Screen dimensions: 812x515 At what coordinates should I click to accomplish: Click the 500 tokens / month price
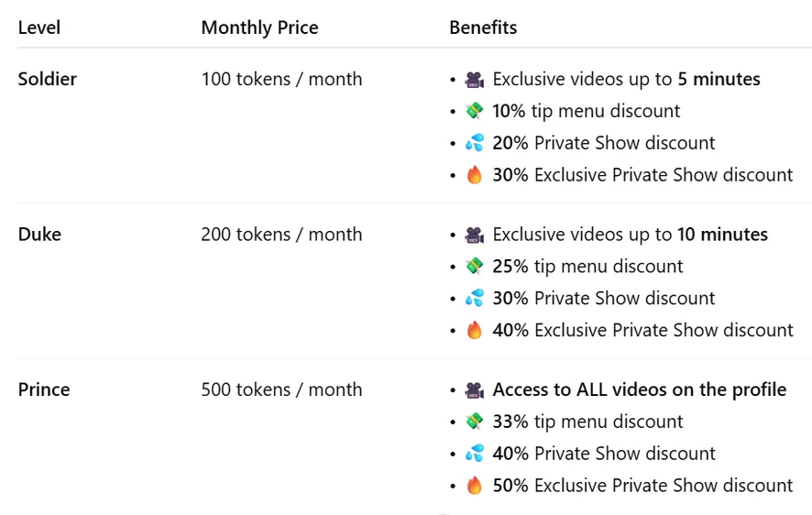281,389
